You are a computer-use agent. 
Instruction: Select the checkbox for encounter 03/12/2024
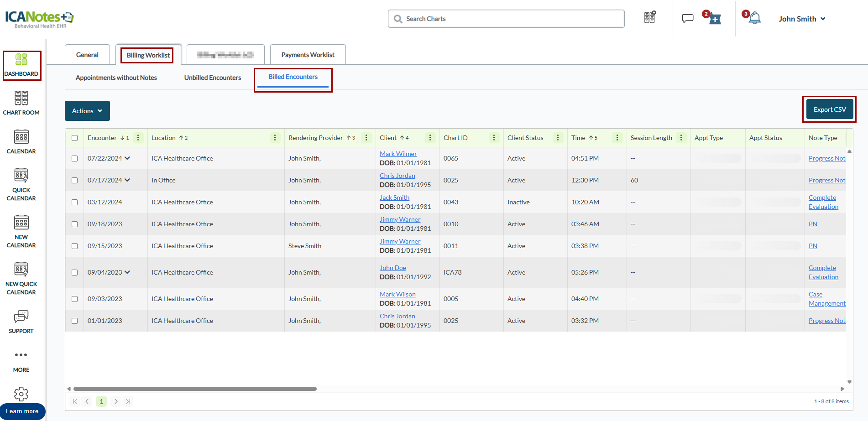pos(75,203)
